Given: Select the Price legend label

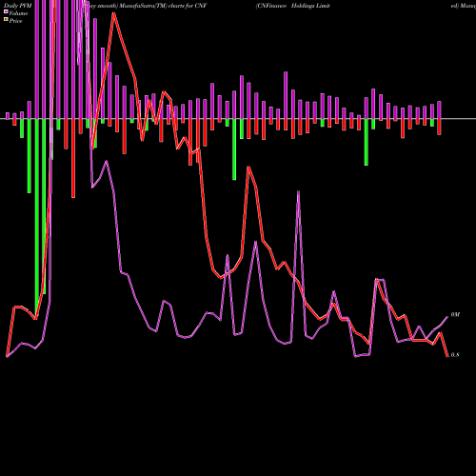Looking at the screenshot, I should point(15,21).
